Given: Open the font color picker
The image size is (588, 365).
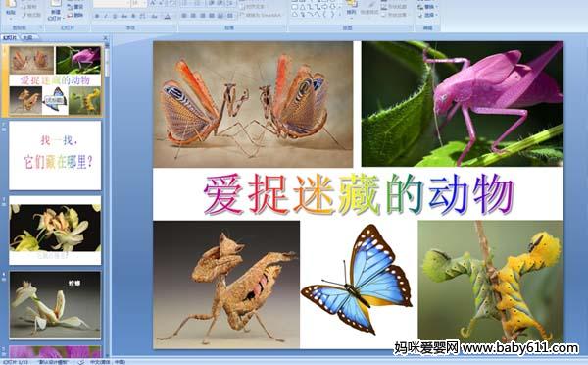Looking at the screenshot, I should (168, 16).
